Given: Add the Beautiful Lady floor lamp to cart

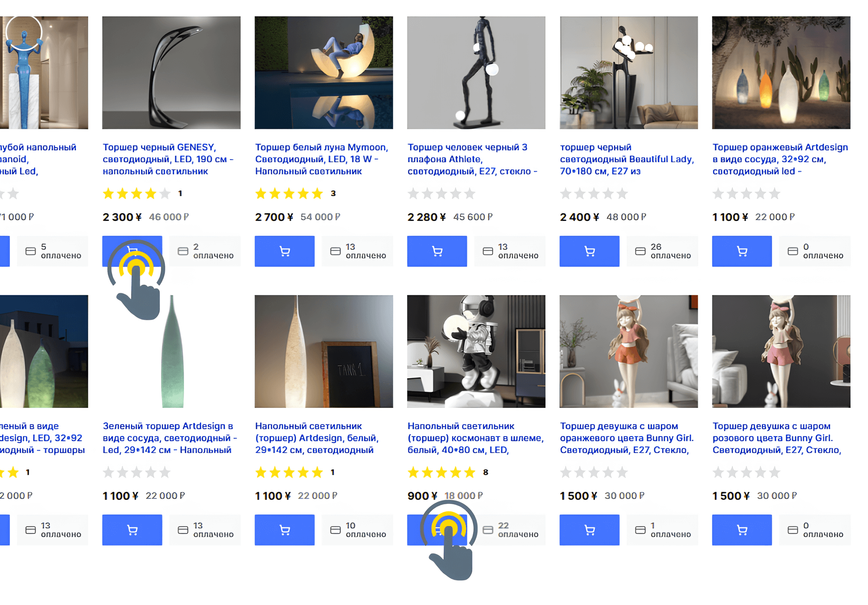Looking at the screenshot, I should click(x=589, y=251).
